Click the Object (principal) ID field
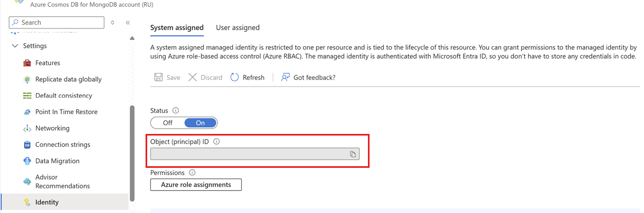644x213 pixels. [x=255, y=154]
